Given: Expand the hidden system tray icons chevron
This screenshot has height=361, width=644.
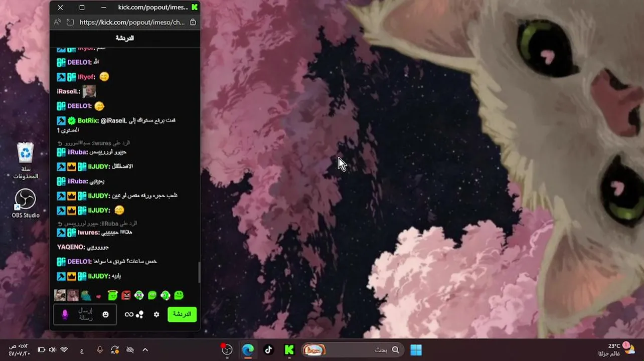Looking at the screenshot, I should point(145,350).
